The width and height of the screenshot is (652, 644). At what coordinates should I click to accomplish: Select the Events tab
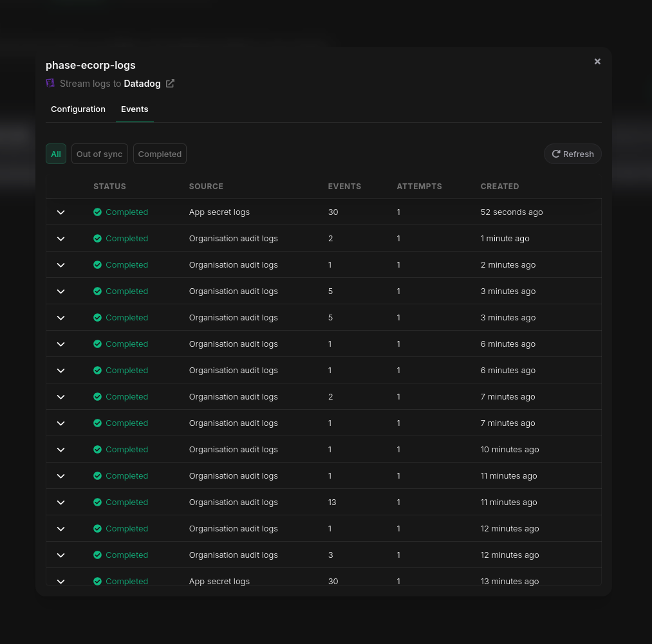[135, 109]
